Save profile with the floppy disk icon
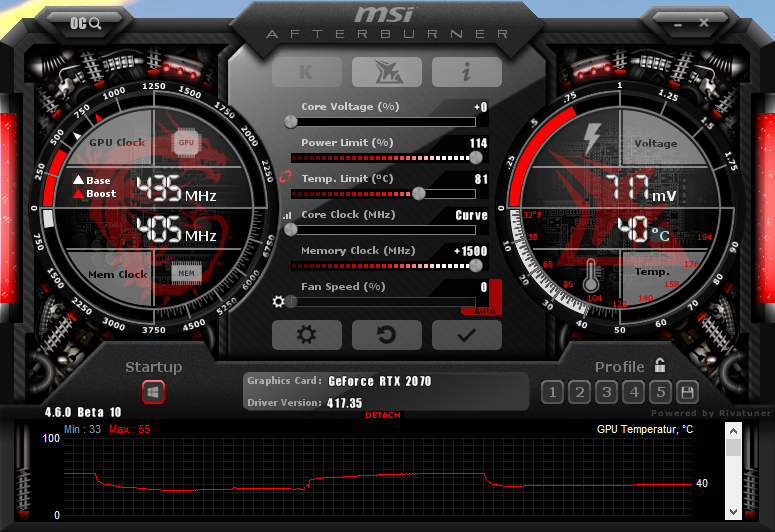Image resolution: width=775 pixels, height=532 pixels. point(688,393)
